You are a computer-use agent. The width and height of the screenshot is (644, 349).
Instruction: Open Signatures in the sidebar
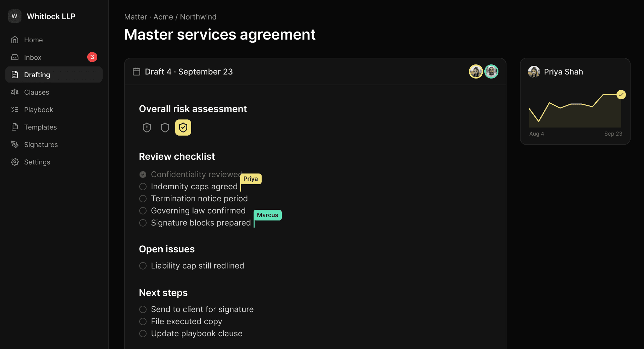[54, 144]
